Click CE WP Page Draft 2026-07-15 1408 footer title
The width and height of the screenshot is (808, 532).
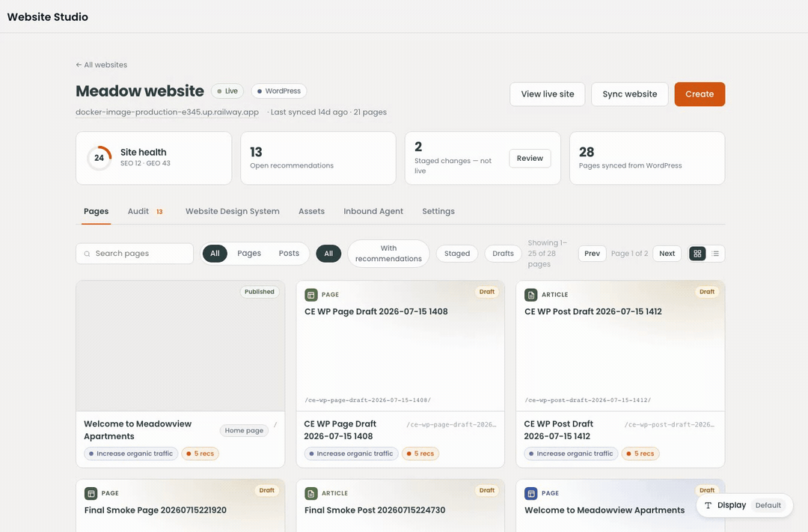pos(340,430)
